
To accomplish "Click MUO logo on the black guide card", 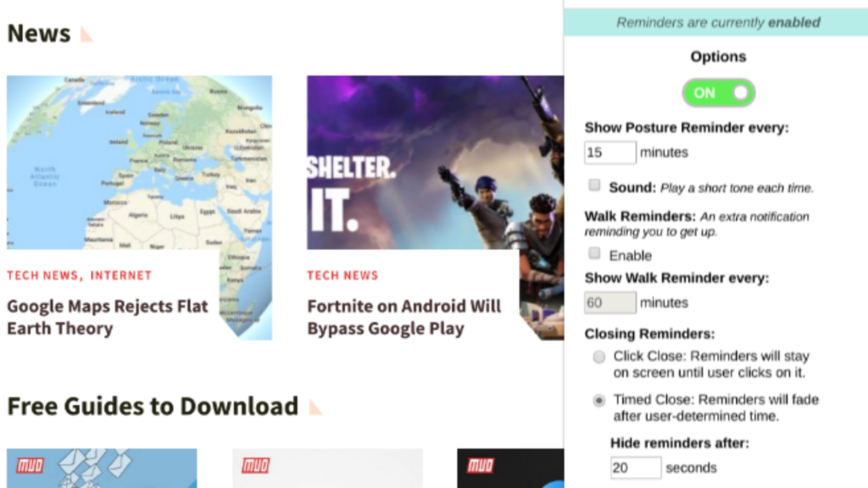I will 480,466.
